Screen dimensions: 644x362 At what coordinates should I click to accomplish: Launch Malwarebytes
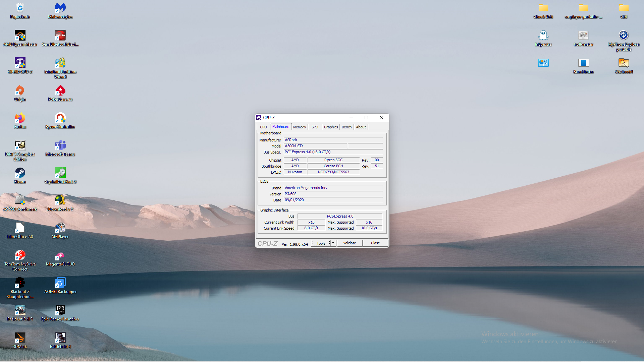point(60,7)
